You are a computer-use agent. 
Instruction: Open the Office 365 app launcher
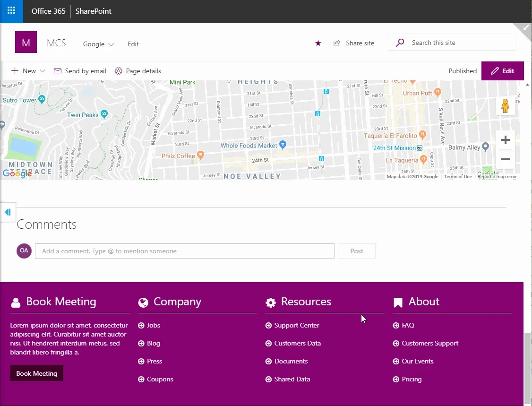coord(11,11)
